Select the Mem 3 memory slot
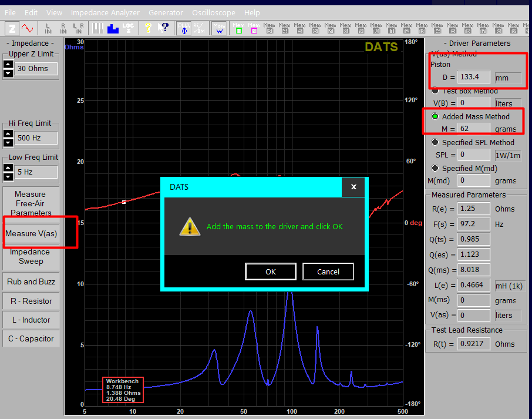This screenshot has width=532, height=419. (269, 28)
